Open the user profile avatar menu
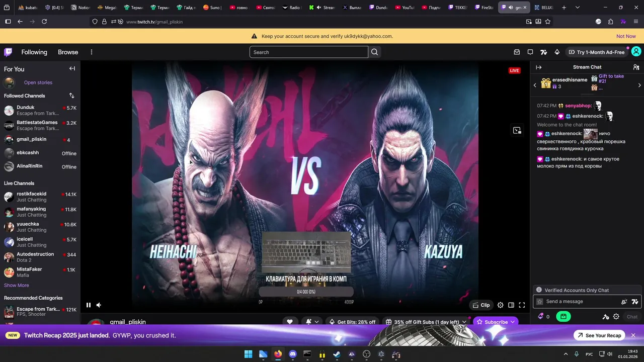 point(636,52)
